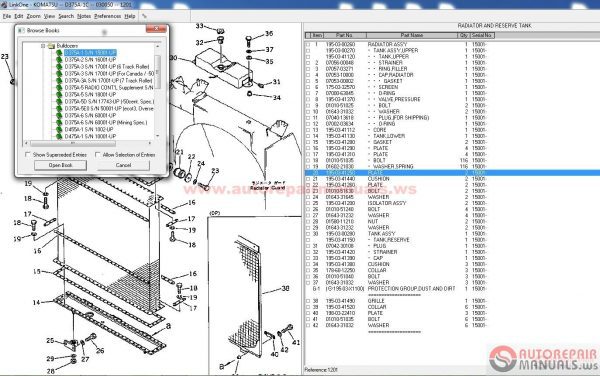
Task: Click book icon for D375A-5D S/N 17743-UP
Action: tap(59, 101)
